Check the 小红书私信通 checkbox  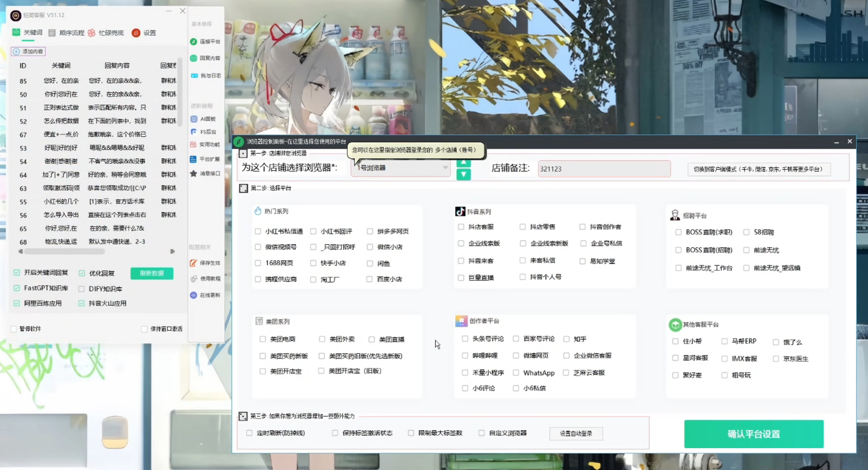point(258,231)
